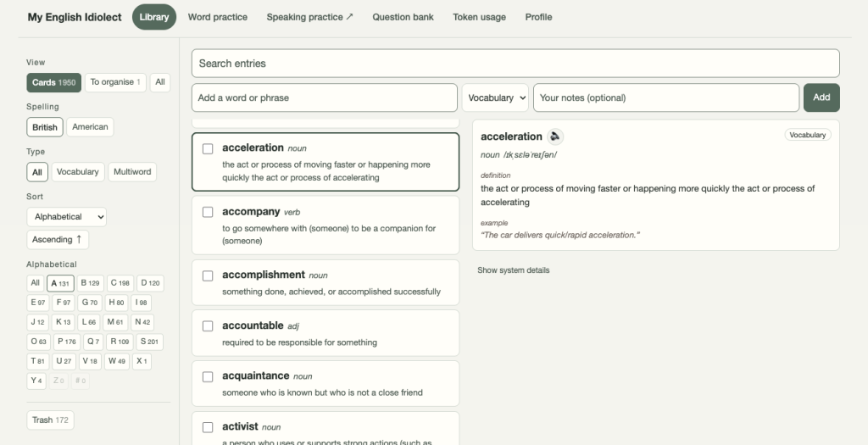Open the Question bank tab

pos(403,17)
